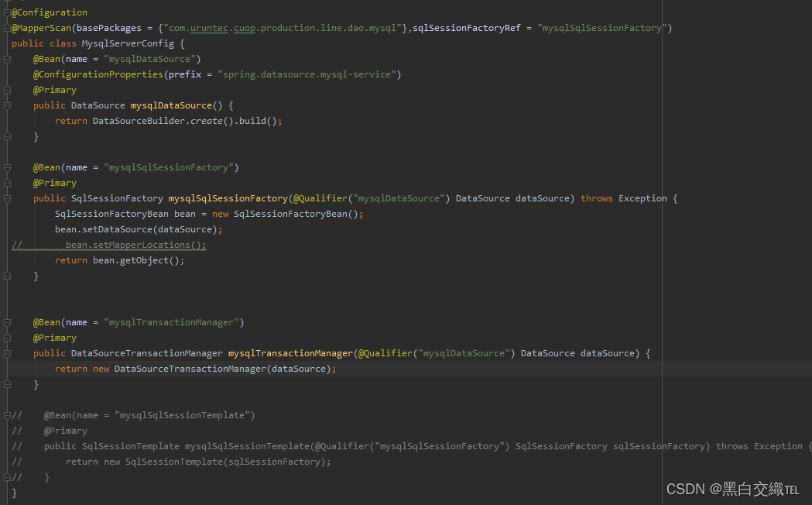
Task: Click @Qualifier on the DataSourceTransactionManager method line
Action: pyautogui.click(x=385, y=353)
